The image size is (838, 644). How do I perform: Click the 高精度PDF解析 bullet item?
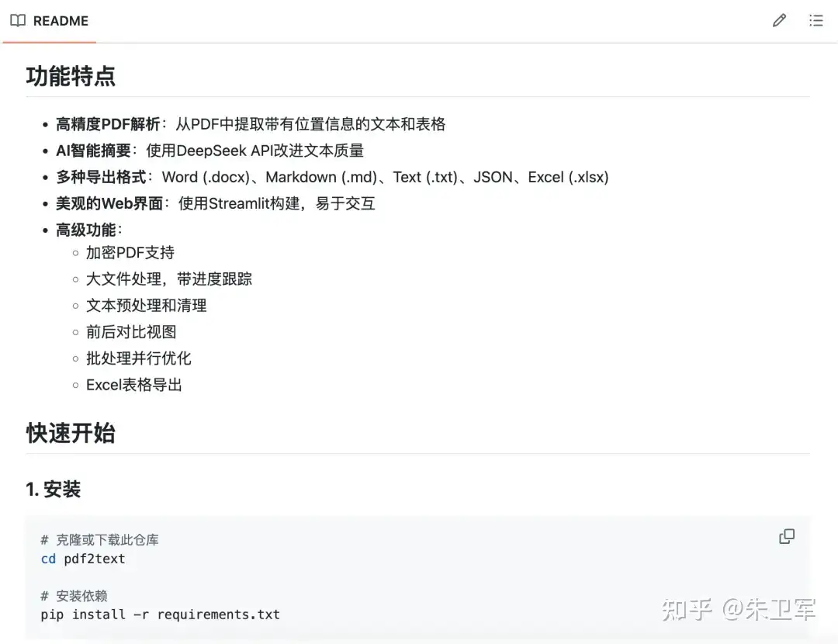point(251,124)
